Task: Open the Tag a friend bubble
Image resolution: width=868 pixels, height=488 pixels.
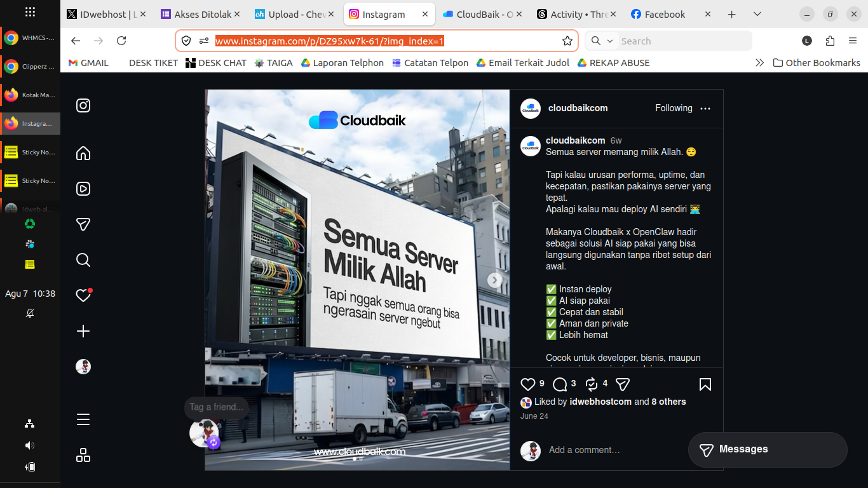Action: tap(216, 407)
